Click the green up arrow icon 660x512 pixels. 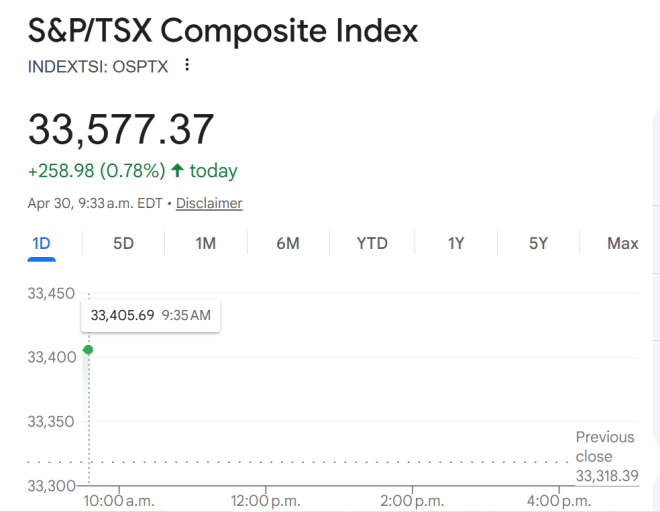[179, 171]
